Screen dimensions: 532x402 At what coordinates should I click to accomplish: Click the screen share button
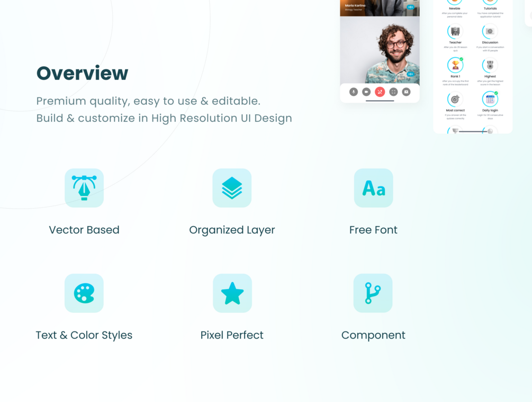tap(406, 92)
